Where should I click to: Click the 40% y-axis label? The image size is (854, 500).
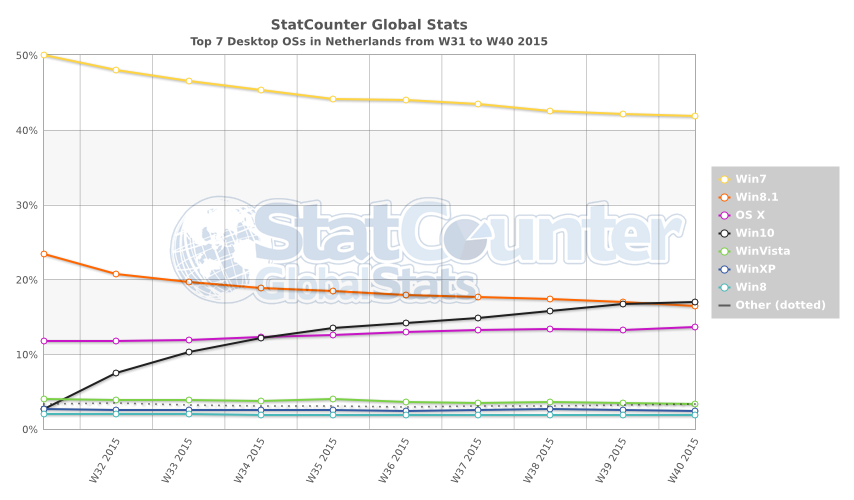[x=26, y=131]
